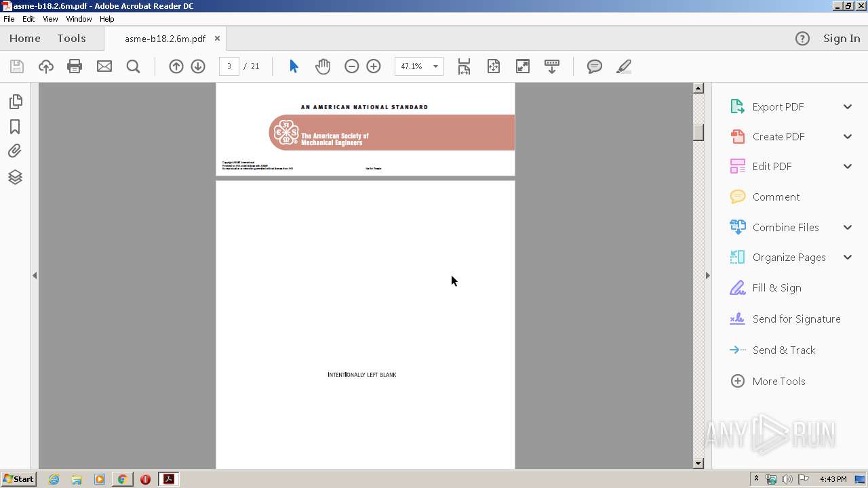Image resolution: width=868 pixels, height=488 pixels.
Task: Open the Export PDF tool
Action: point(778,107)
